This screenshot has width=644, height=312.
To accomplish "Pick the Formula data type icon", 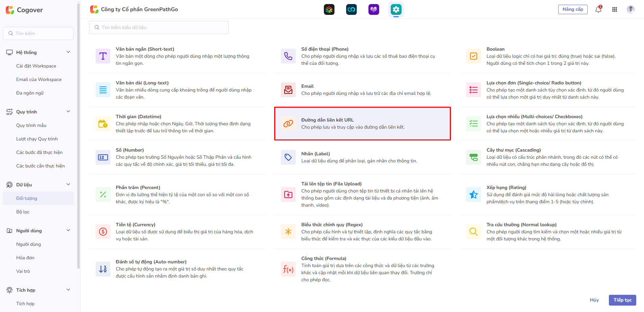I will coord(288,269).
